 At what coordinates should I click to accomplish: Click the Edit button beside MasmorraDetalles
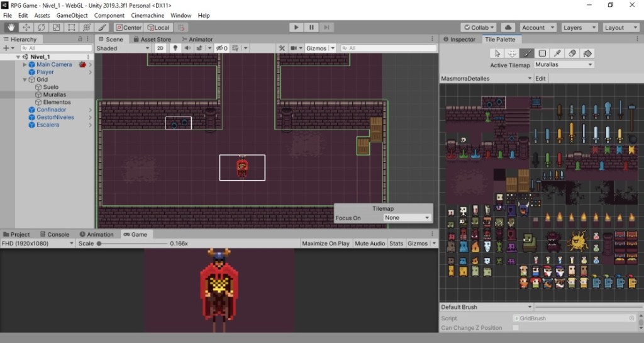click(x=540, y=79)
